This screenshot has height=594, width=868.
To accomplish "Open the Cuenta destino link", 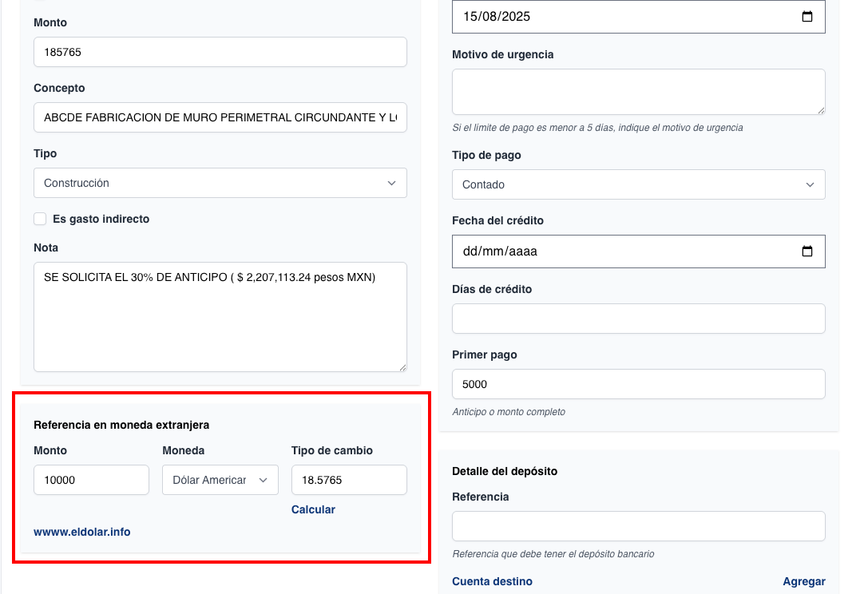I will [x=492, y=581].
